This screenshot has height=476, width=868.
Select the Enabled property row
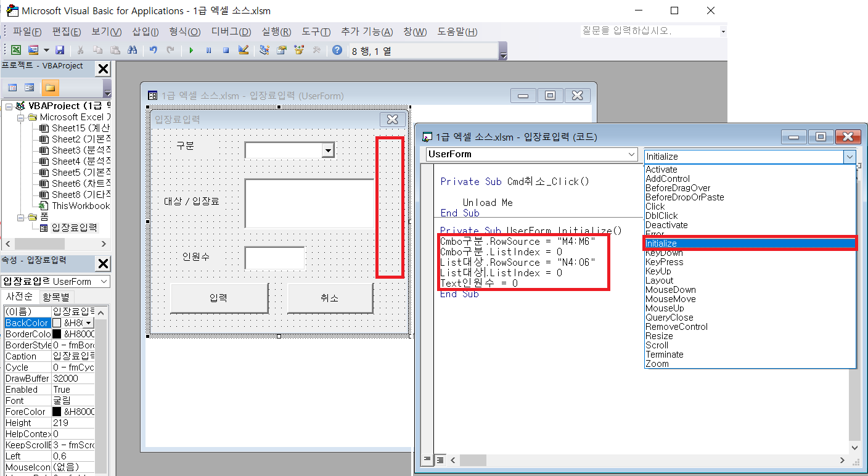49,390
